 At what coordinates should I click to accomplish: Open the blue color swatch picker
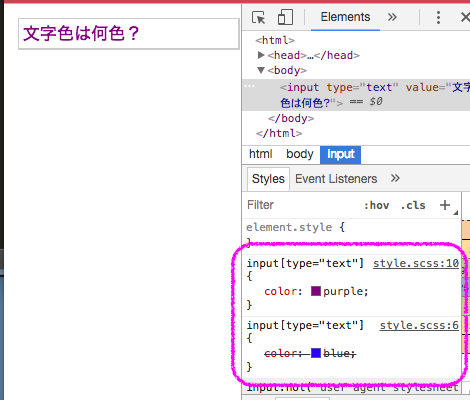tap(316, 353)
